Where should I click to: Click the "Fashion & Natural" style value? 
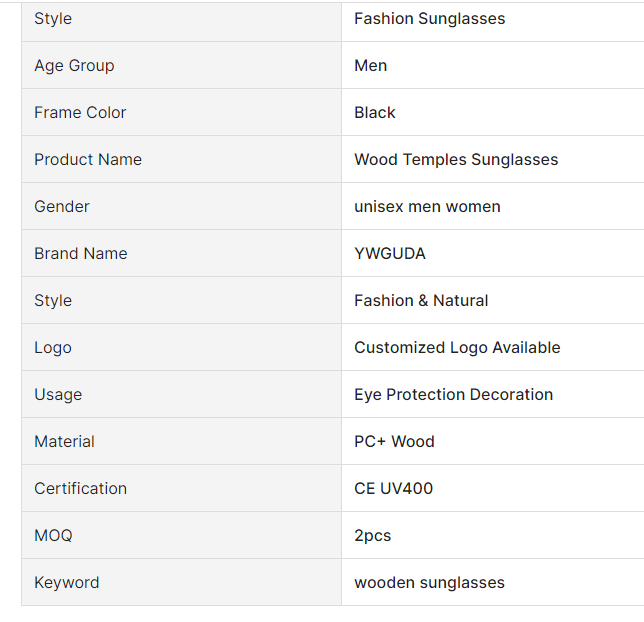click(x=421, y=301)
